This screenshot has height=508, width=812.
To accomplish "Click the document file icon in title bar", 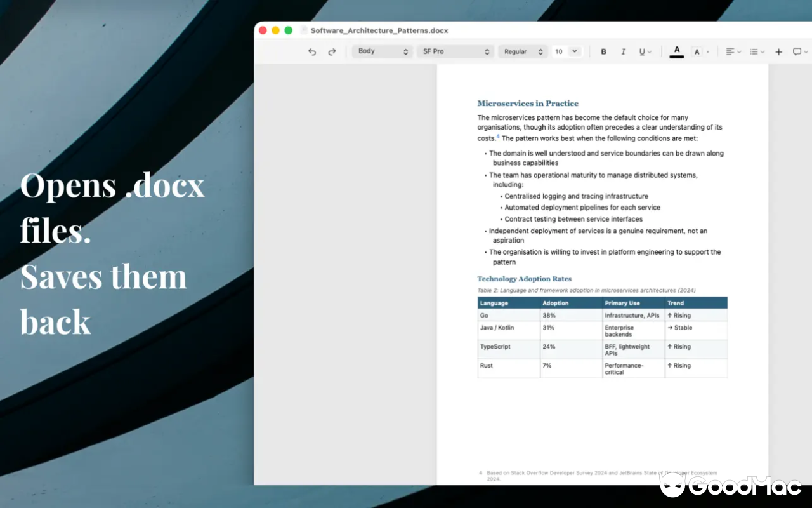I will click(x=304, y=30).
